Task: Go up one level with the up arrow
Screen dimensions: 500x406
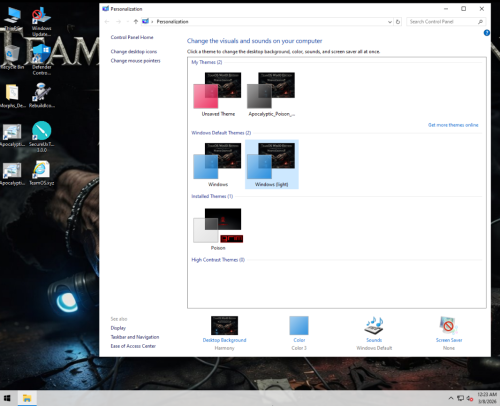Action: 136,22
